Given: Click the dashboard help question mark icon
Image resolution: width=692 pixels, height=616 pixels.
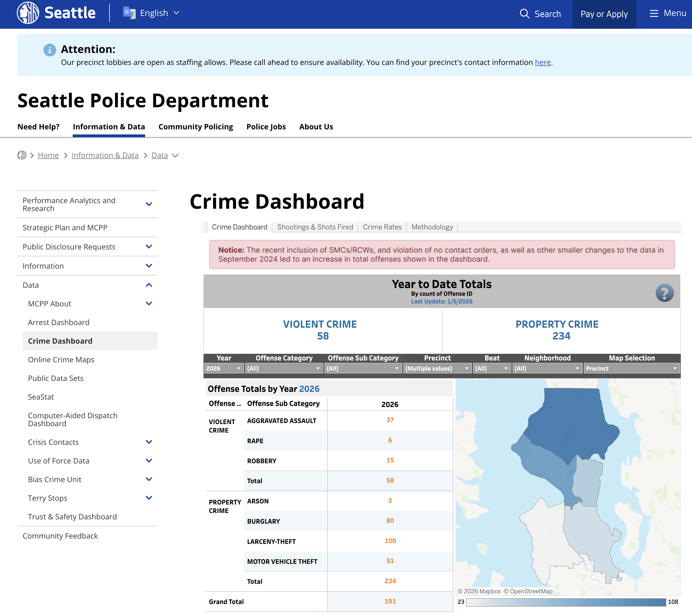Looking at the screenshot, I should pos(664,293).
